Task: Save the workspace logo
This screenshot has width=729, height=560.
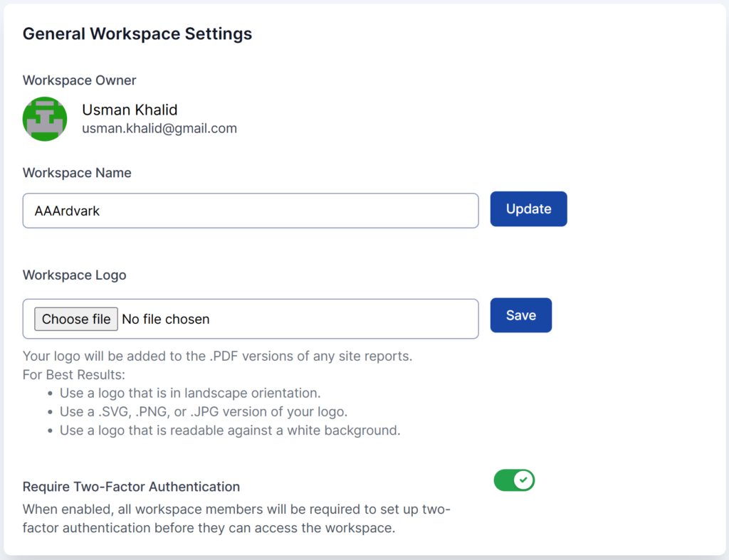Action: pyautogui.click(x=520, y=315)
